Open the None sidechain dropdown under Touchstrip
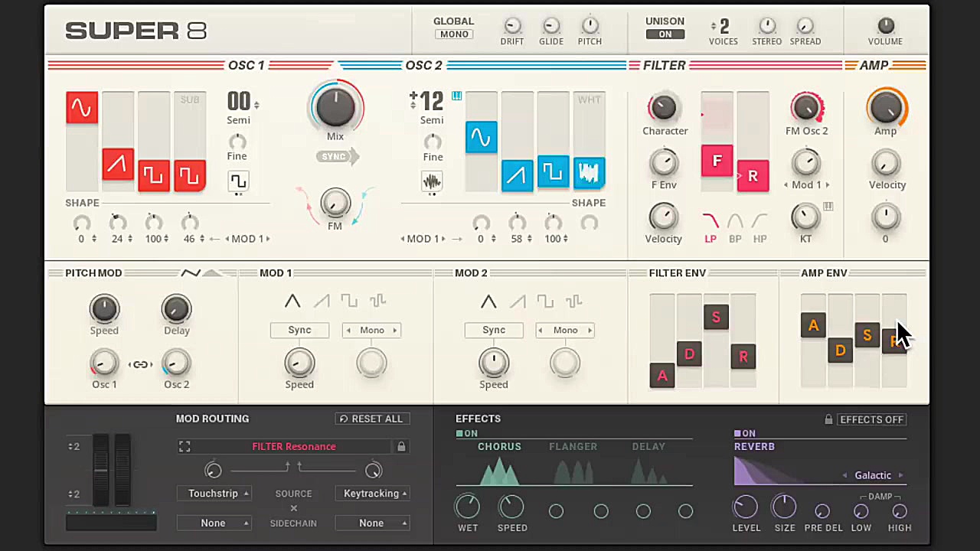980x551 pixels. pyautogui.click(x=214, y=523)
